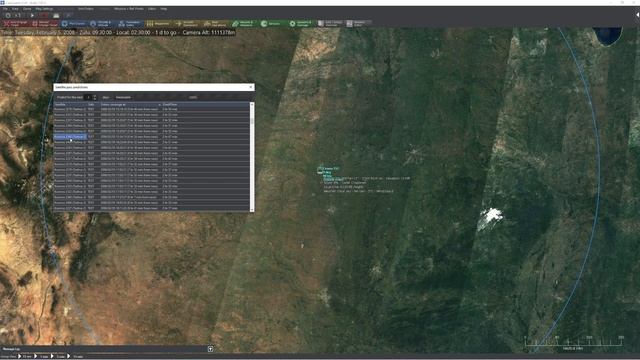Click Auto Engage Target button
This screenshot has width=640, height=360.
pos(16,24)
